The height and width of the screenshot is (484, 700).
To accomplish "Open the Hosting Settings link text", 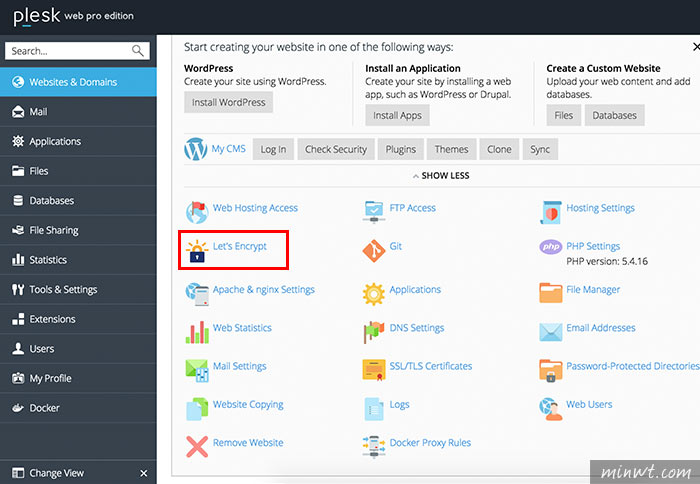I will [600, 208].
